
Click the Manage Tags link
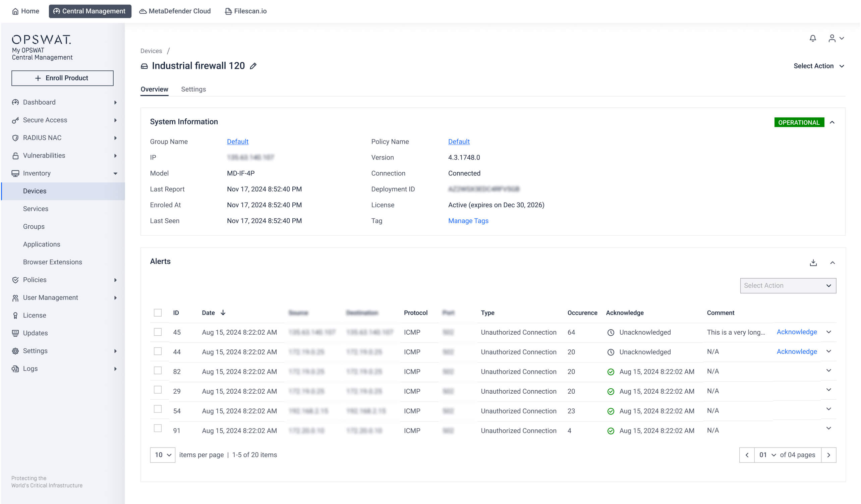click(468, 221)
